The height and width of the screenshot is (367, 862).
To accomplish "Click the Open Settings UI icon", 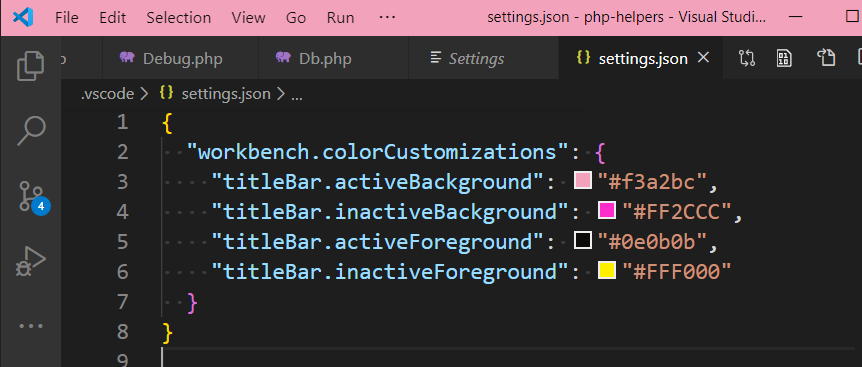I will (826, 58).
